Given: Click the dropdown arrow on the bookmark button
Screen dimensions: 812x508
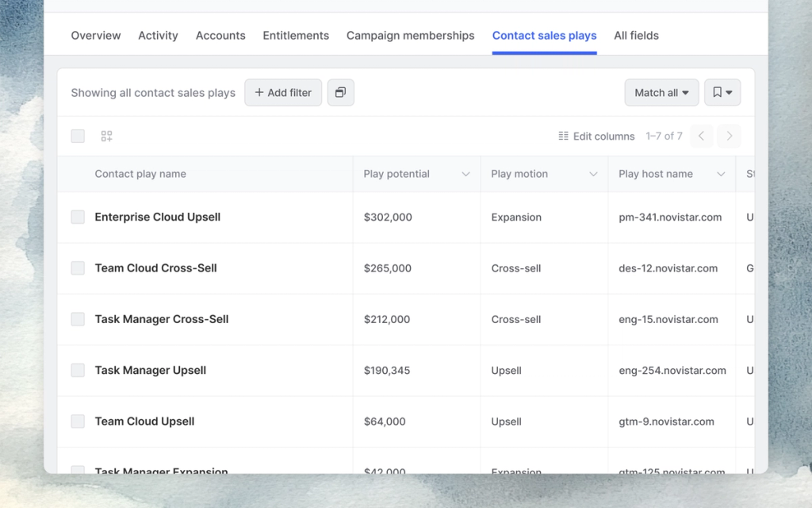Looking at the screenshot, I should tap(728, 92).
